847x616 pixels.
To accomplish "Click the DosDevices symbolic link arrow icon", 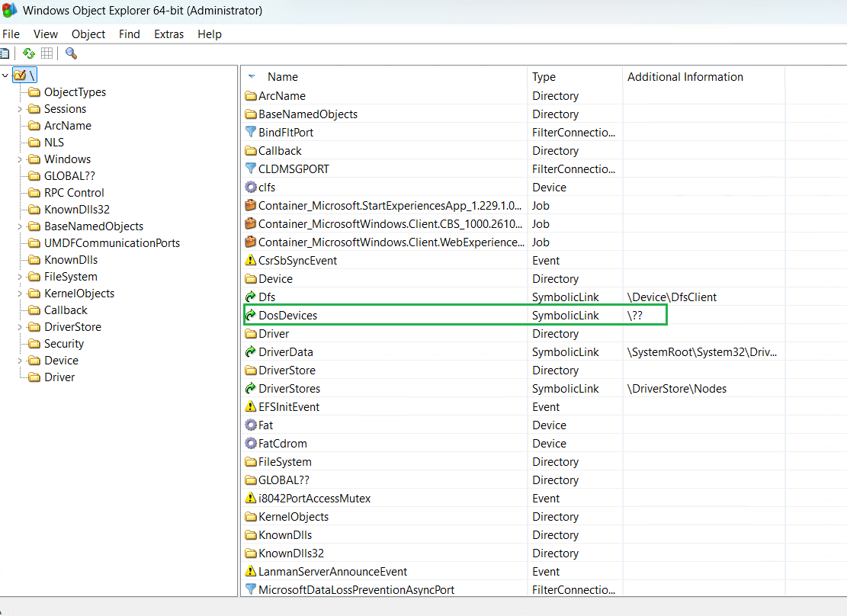I will (251, 316).
